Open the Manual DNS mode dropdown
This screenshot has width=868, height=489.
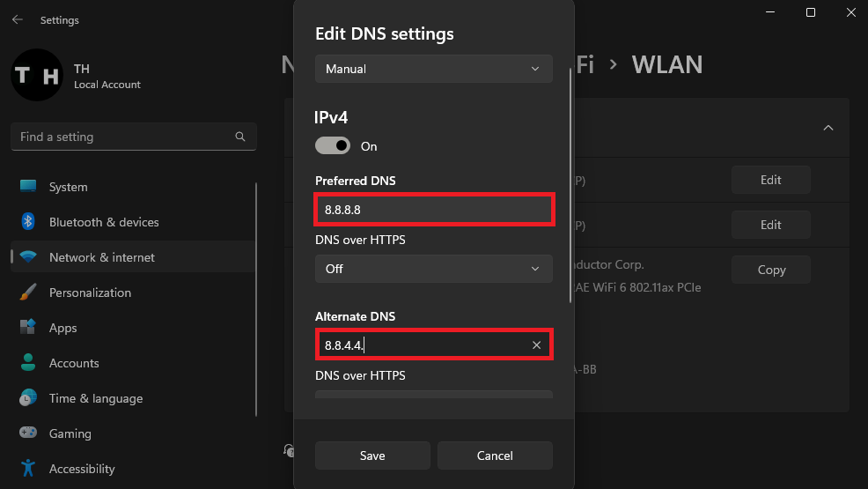[x=433, y=69]
